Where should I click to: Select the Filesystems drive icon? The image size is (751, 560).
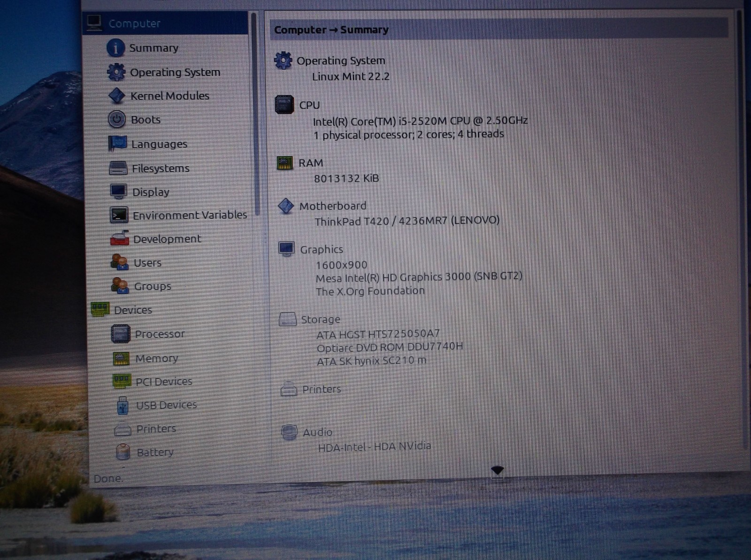tap(118, 168)
